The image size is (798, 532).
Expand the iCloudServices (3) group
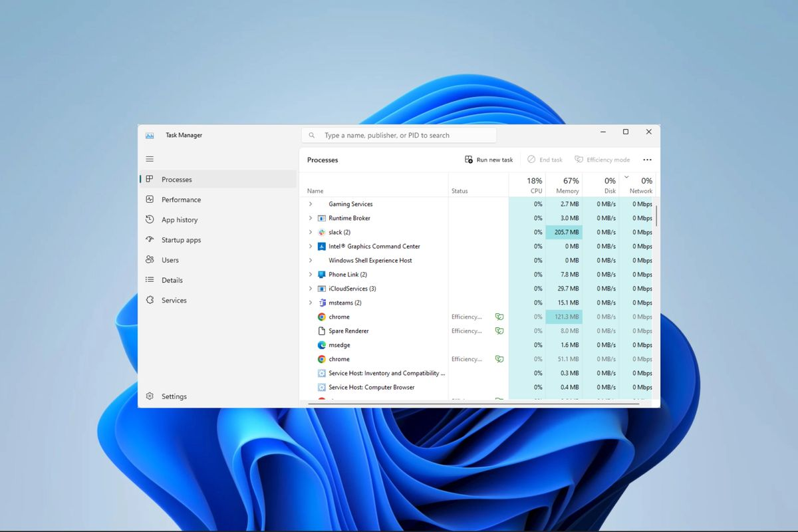pos(311,289)
